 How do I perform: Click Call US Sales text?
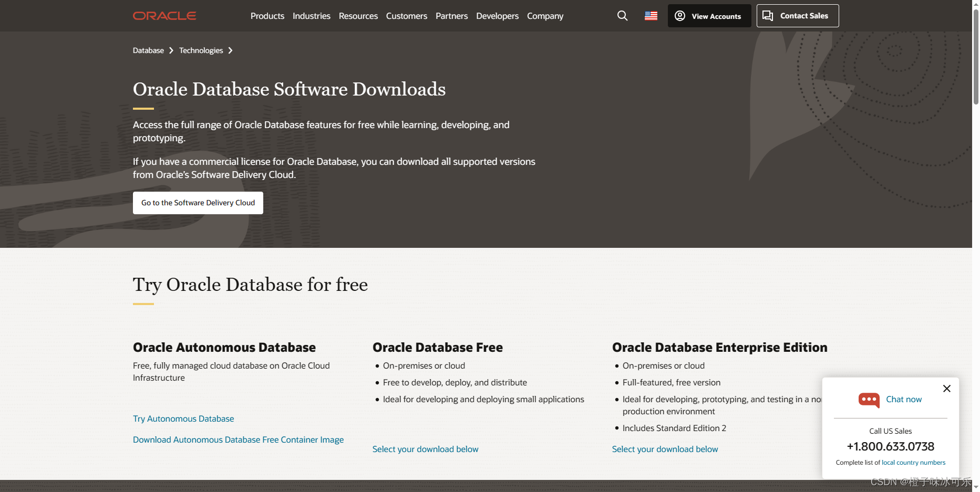891,431
